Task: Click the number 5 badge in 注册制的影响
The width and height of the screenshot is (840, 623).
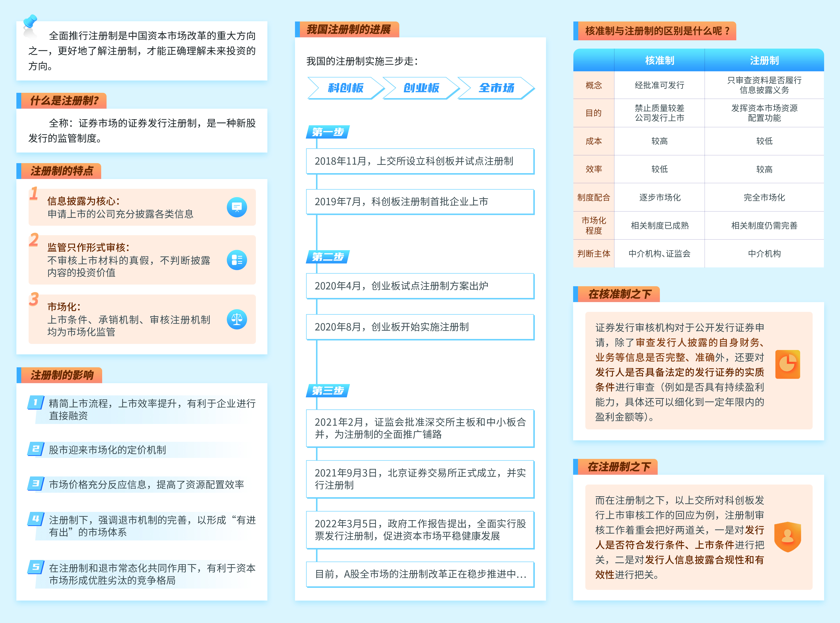Action: click(x=36, y=567)
